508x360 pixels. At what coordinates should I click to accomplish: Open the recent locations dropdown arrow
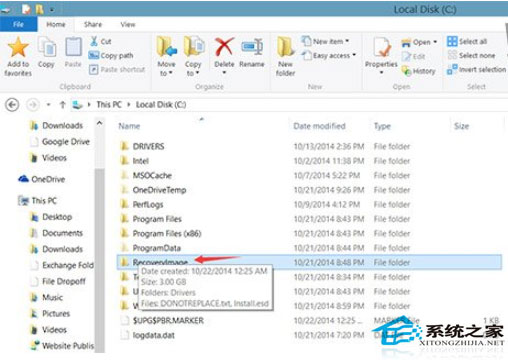point(49,105)
